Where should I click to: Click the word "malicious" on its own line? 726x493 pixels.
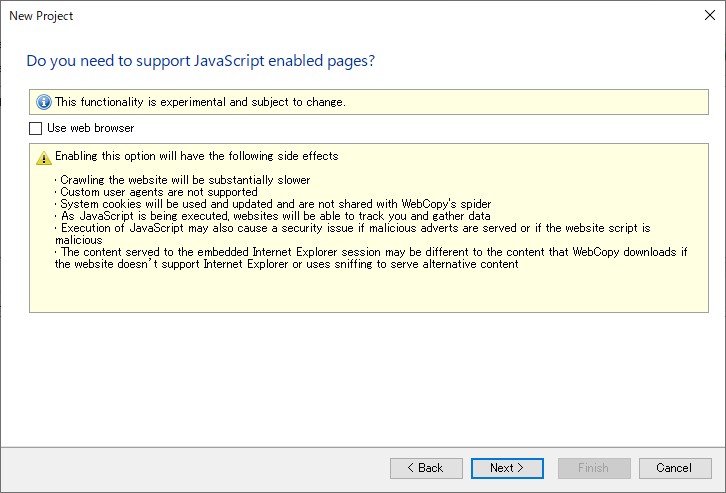(78, 240)
